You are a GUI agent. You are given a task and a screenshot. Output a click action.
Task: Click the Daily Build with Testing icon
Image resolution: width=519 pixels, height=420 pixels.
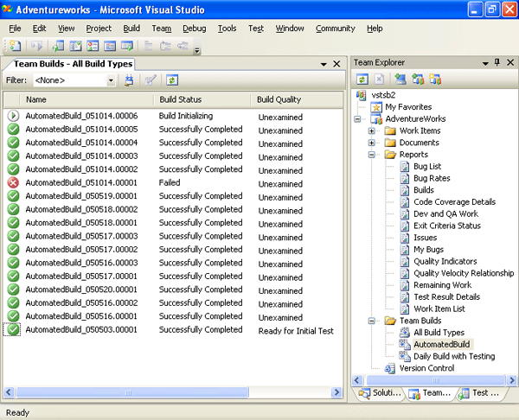(405, 356)
